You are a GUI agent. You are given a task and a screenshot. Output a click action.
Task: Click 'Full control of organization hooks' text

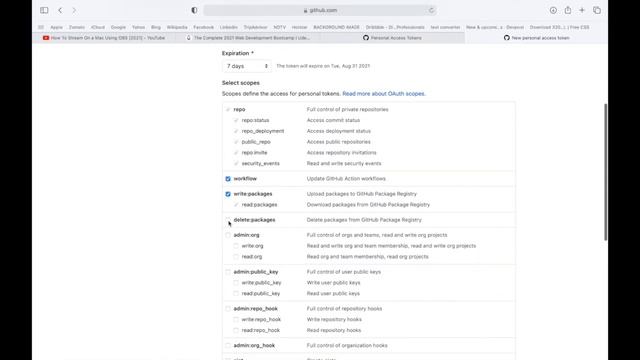pyautogui.click(x=347, y=346)
